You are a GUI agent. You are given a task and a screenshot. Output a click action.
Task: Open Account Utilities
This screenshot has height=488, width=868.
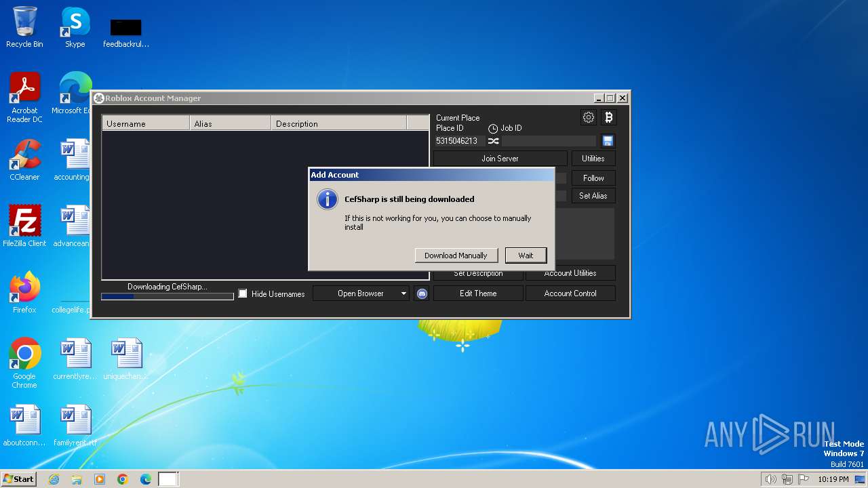[570, 273]
